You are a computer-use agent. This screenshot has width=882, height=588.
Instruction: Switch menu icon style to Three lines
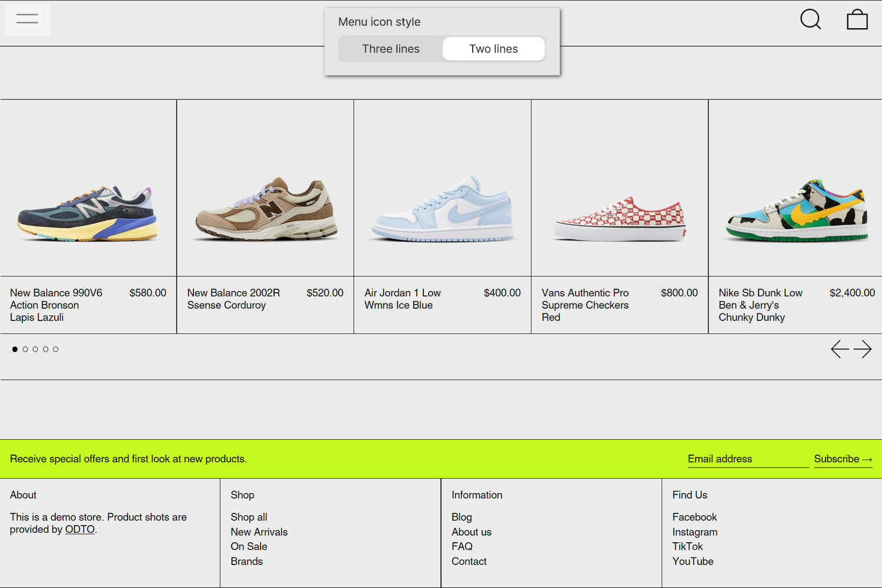(390, 49)
